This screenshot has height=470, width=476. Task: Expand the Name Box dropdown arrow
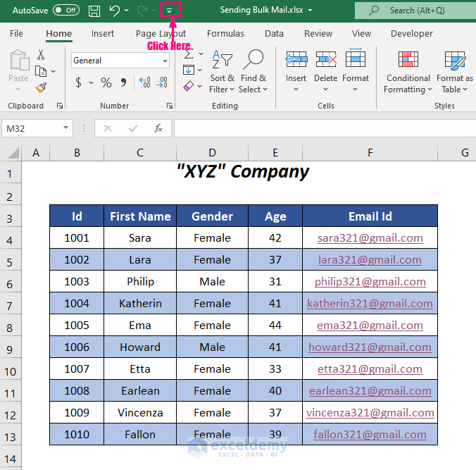[65, 128]
